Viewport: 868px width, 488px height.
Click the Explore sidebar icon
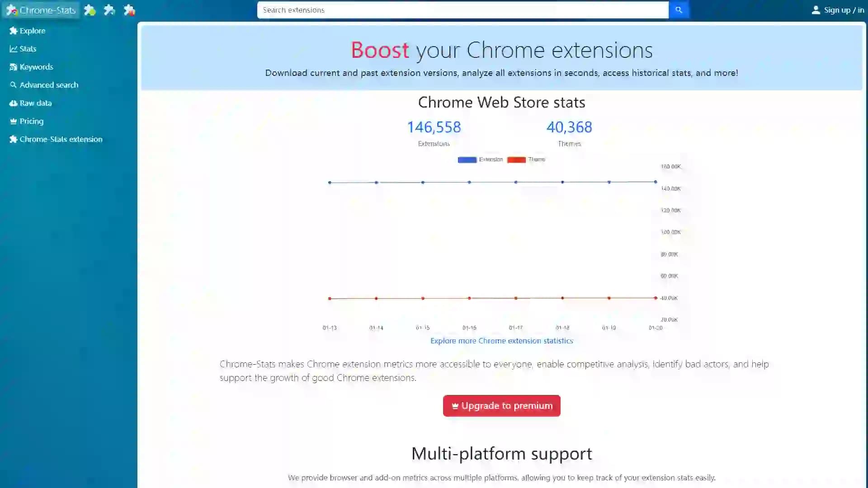pos(13,30)
